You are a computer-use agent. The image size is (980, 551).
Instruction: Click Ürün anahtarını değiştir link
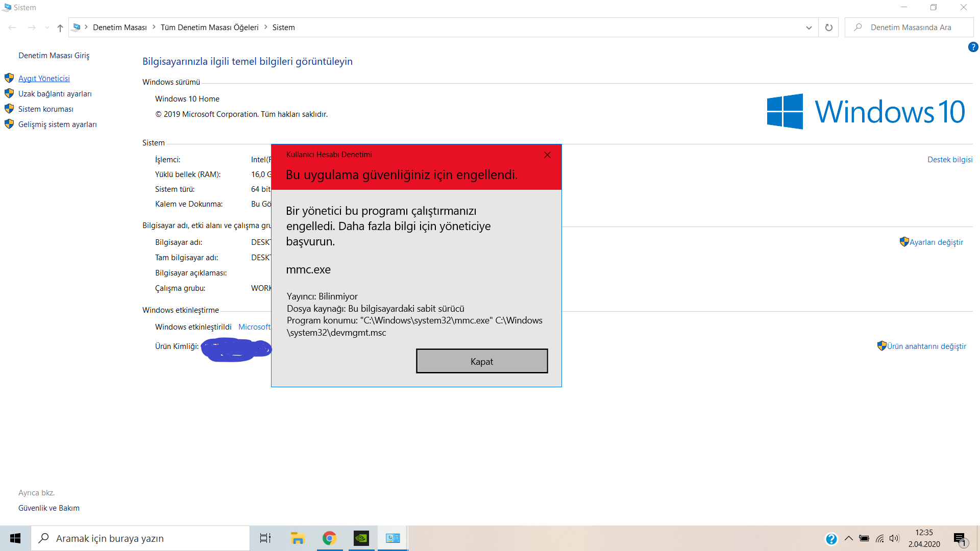pyautogui.click(x=926, y=346)
